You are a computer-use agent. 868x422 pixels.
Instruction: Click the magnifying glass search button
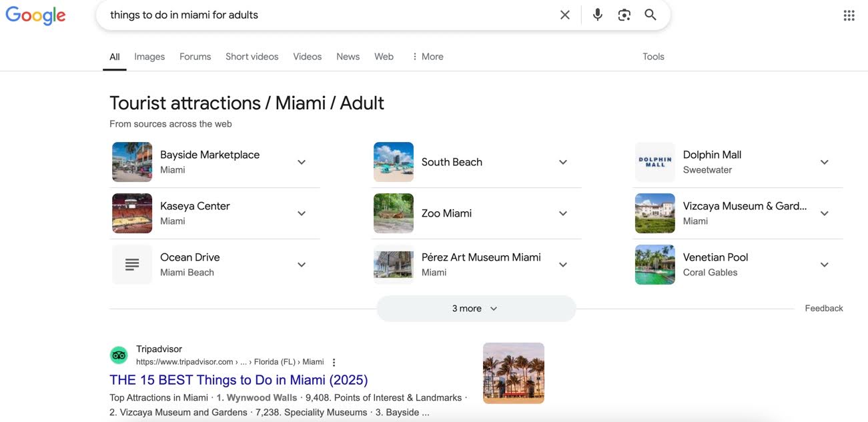click(650, 15)
